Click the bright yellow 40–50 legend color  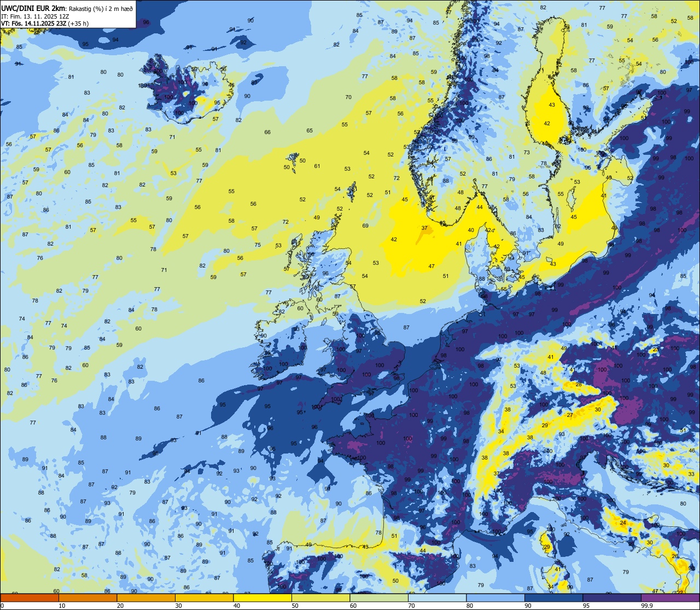[x=262, y=597]
